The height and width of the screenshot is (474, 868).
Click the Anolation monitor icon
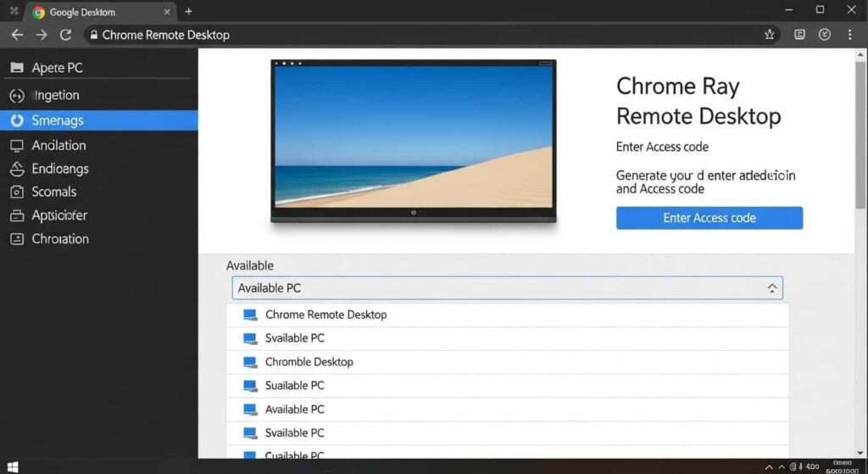(17, 146)
